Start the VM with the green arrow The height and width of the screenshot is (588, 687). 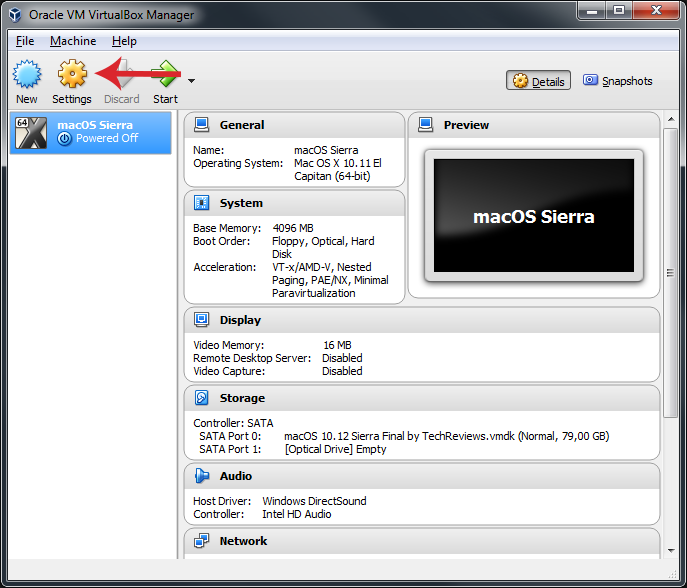coord(166,74)
